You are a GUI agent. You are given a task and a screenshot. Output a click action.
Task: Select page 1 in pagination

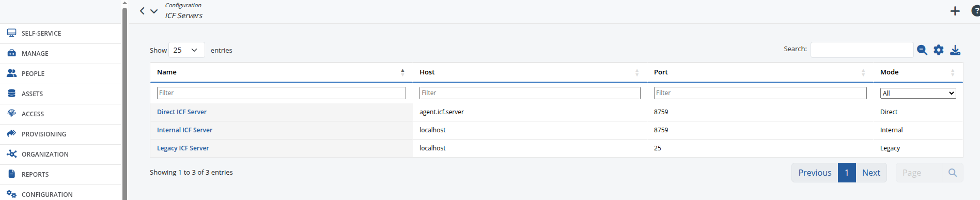pos(847,173)
